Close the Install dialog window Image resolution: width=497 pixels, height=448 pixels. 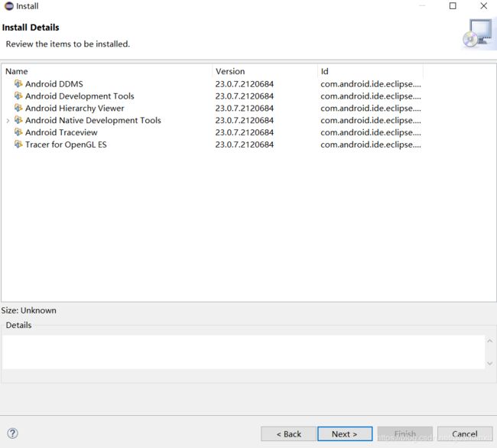point(483,6)
